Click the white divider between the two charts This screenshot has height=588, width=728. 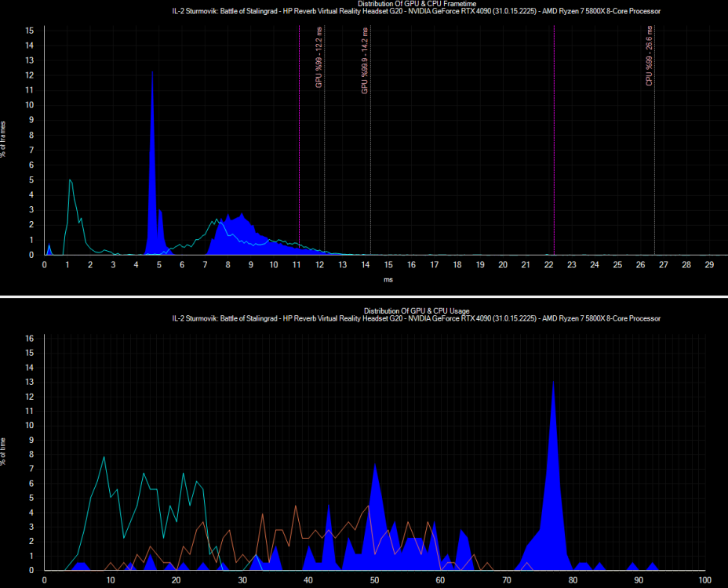tap(363, 297)
